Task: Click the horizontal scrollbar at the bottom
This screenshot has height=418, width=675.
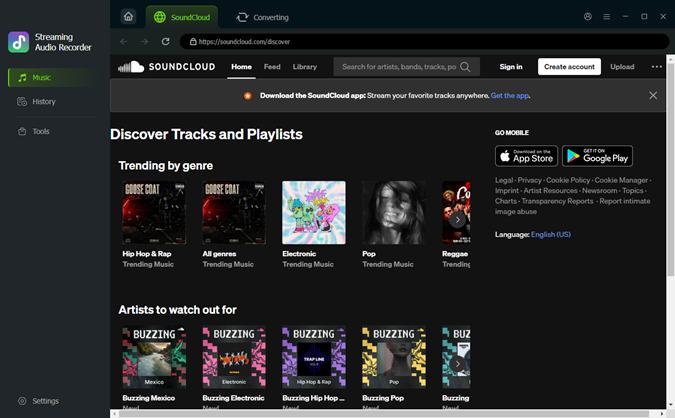Action: point(383,414)
